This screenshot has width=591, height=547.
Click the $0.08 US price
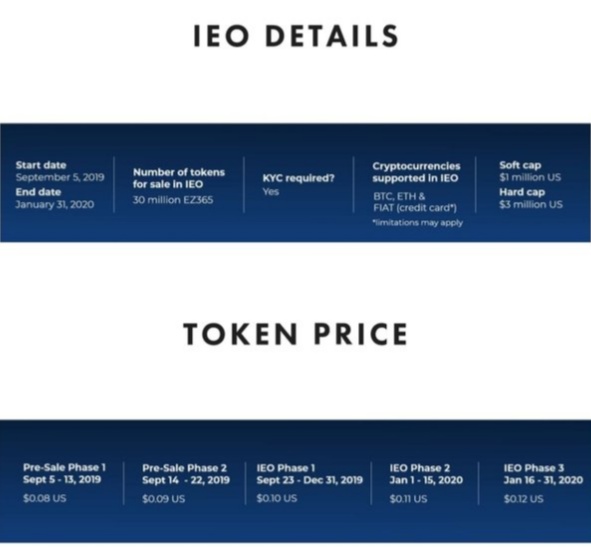coord(44,498)
